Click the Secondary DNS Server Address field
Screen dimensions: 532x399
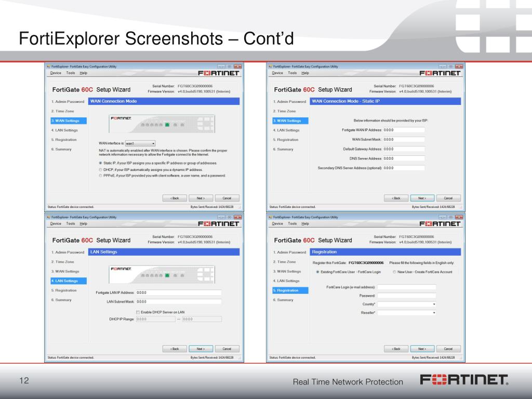(x=404, y=168)
